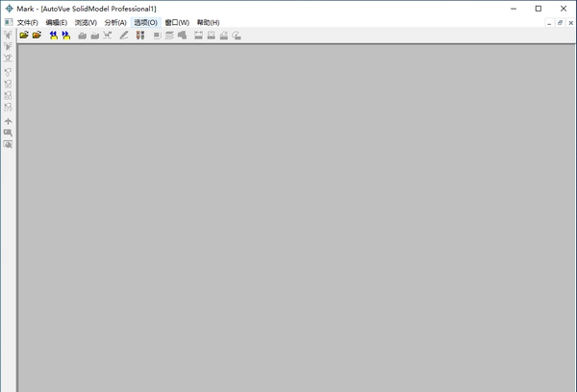Open the 帮助(H) menu
This screenshot has height=392, width=577.
208,22
